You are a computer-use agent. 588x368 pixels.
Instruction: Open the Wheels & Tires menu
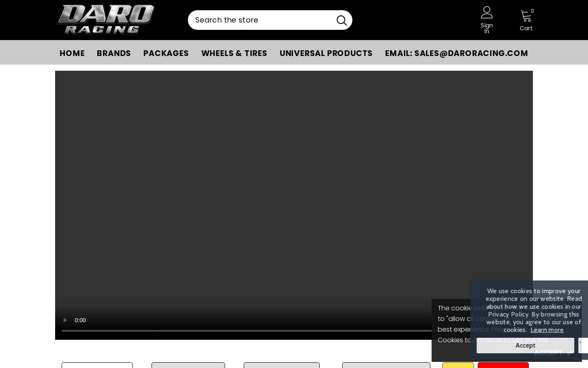[234, 53]
